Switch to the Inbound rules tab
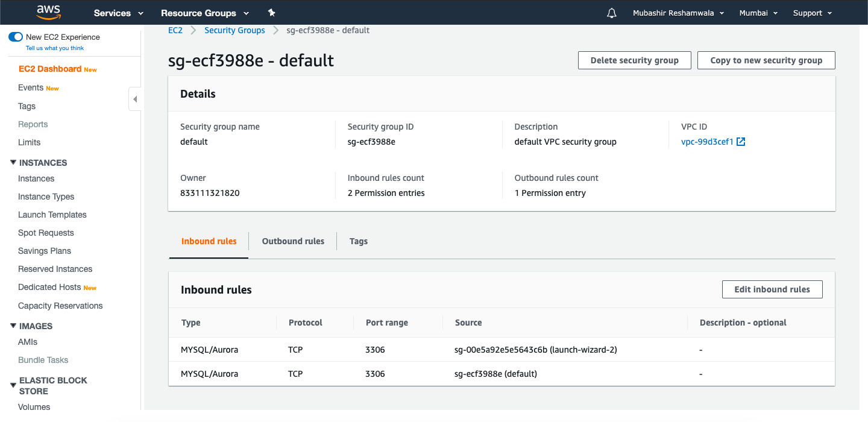This screenshot has height=422, width=868. coord(209,241)
